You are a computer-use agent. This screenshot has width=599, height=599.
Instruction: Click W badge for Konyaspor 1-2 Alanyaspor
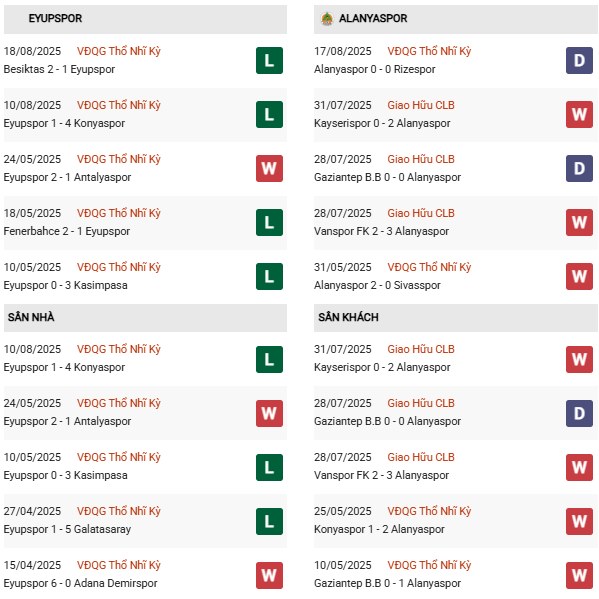pos(580,521)
